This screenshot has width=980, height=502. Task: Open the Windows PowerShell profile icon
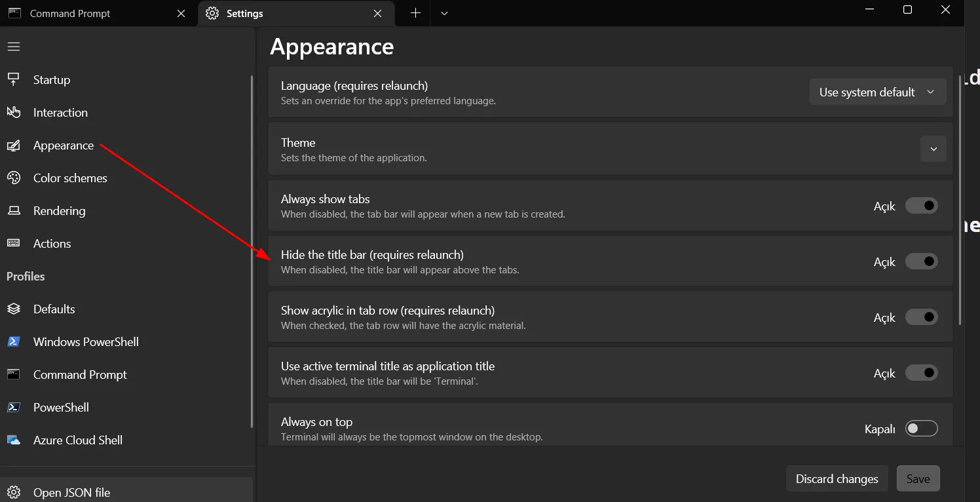pos(13,342)
